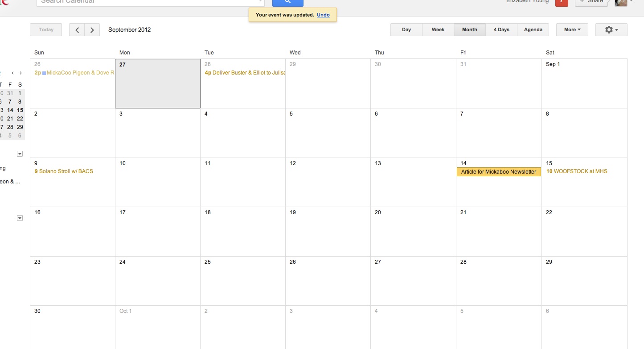The width and height of the screenshot is (644, 349).
Task: Click mini calendar previous month arrow
Action: [13, 73]
